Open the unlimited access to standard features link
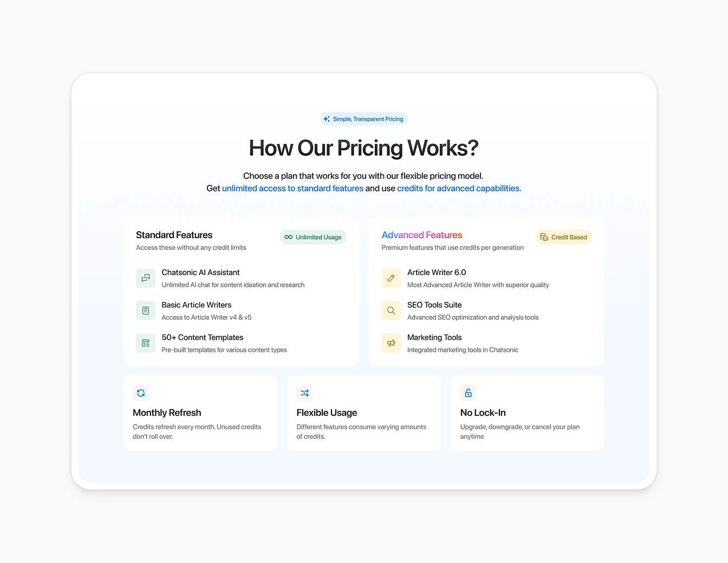The height and width of the screenshot is (563, 728). pyautogui.click(x=292, y=188)
